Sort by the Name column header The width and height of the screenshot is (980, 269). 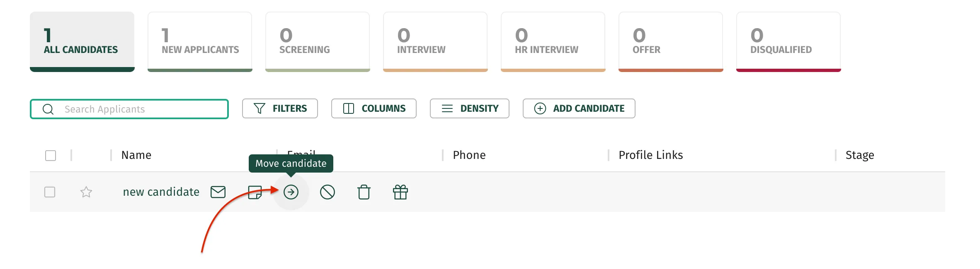[x=136, y=155]
